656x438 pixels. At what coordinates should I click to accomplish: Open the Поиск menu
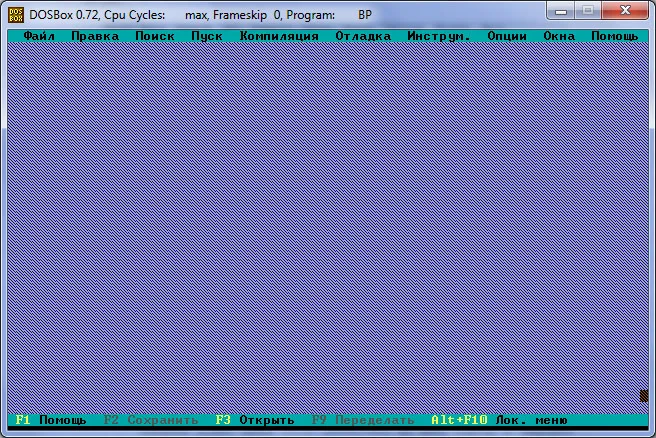tap(155, 36)
